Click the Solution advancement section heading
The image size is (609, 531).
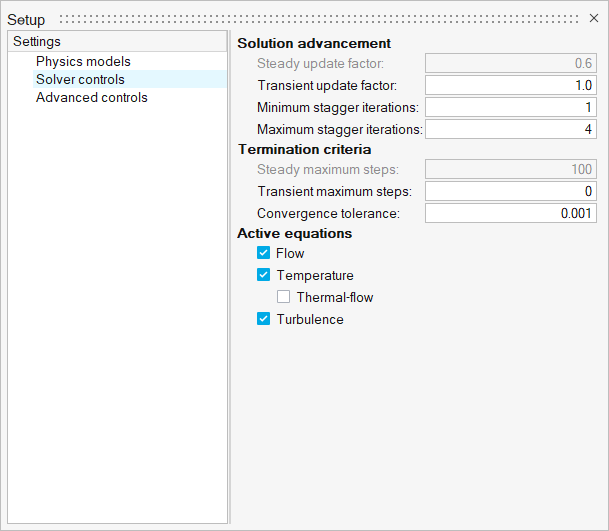click(x=314, y=43)
